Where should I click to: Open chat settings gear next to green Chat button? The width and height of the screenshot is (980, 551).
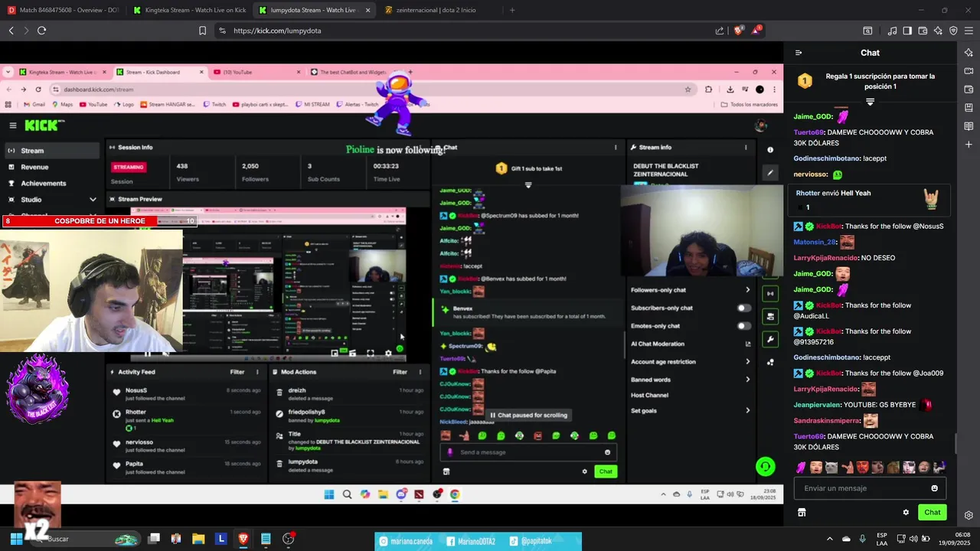pos(906,513)
